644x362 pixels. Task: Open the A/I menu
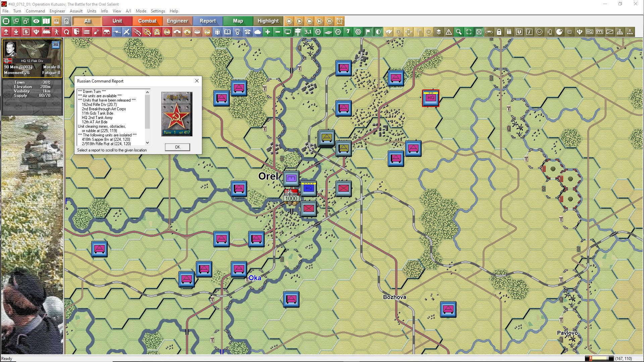click(128, 11)
